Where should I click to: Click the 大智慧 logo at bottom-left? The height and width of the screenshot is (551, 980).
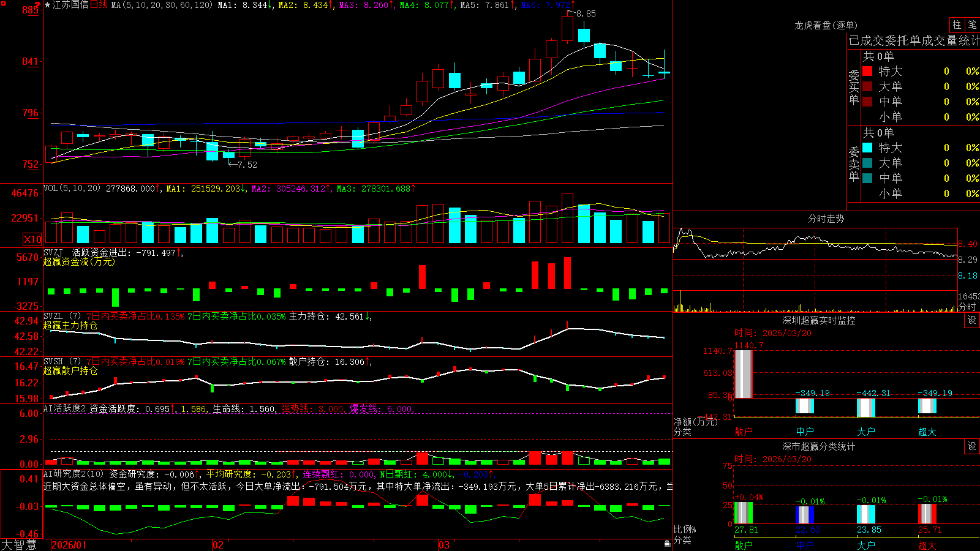click(x=19, y=544)
